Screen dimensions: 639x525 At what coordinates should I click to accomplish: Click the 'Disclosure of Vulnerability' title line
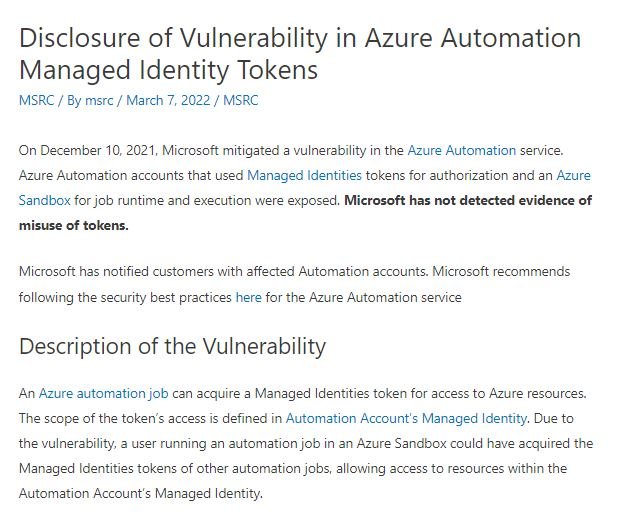click(x=300, y=38)
